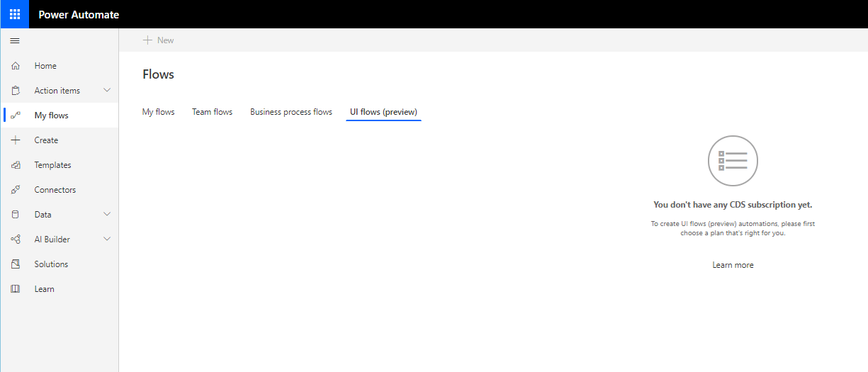Open the Business process flows tab

pyautogui.click(x=291, y=112)
